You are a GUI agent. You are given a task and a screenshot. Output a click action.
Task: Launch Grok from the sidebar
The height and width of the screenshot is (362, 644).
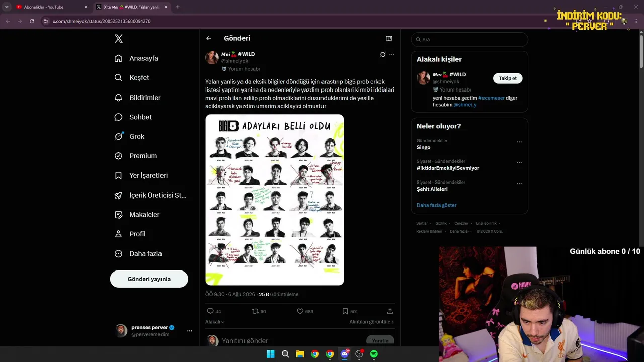pyautogui.click(x=129, y=136)
